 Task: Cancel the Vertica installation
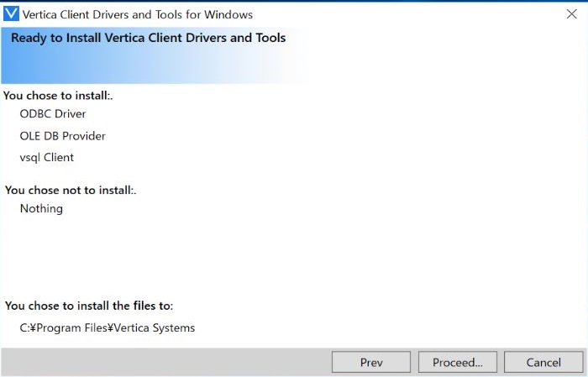tap(543, 363)
